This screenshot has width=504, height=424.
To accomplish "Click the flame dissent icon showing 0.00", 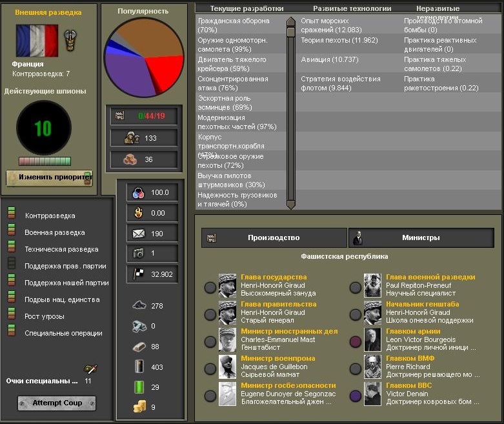I will [136, 213].
